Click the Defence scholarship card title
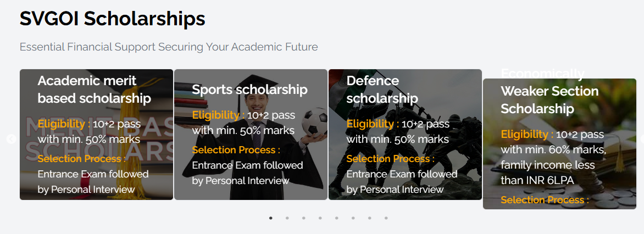The height and width of the screenshot is (234, 644). [x=382, y=90]
